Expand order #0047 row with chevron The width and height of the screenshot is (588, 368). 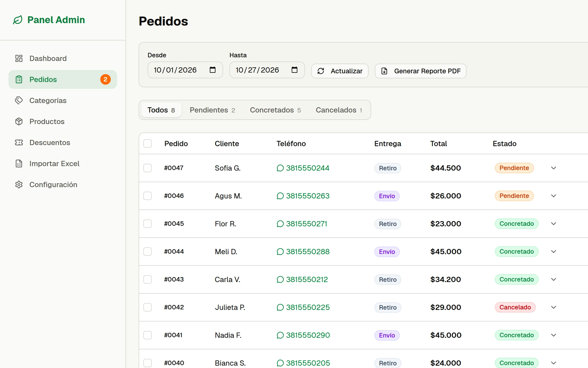[554, 168]
